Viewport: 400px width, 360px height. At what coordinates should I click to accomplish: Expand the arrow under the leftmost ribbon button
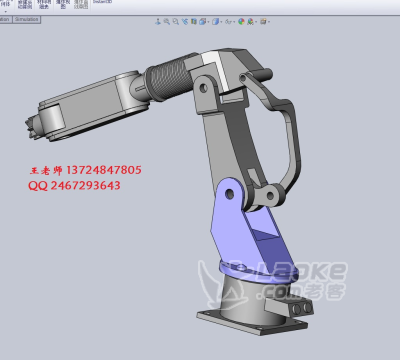[x=6, y=11]
